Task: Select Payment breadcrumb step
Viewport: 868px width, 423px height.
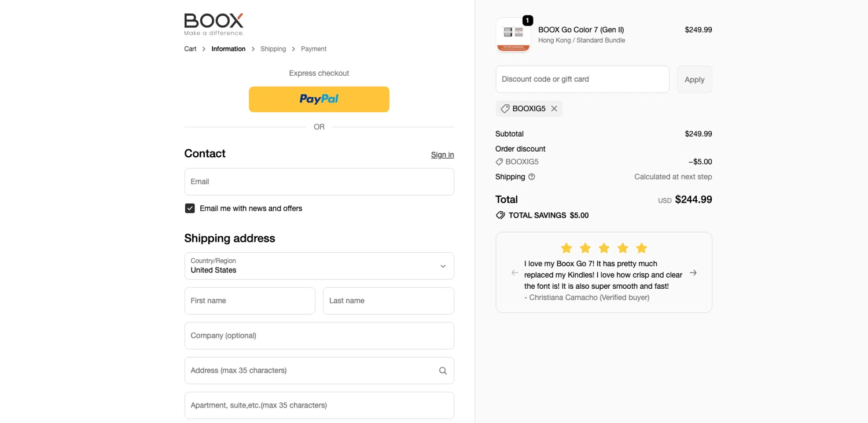Action: (x=314, y=49)
